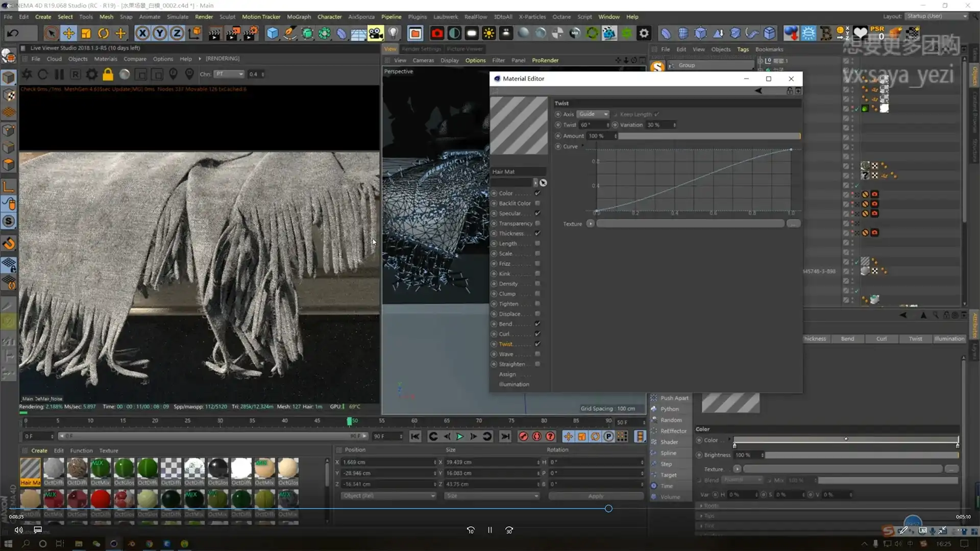Click the Render to Picture Viewer icon
The image size is (980, 551).
click(233, 33)
